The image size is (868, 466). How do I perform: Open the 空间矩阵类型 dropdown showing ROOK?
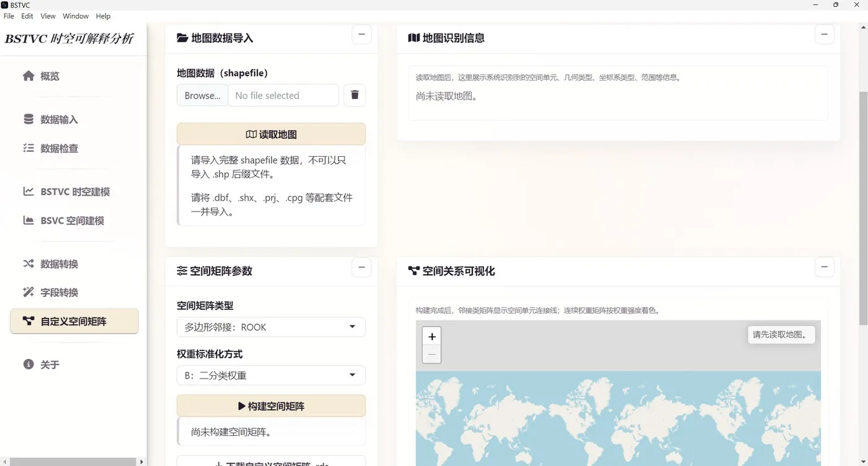point(271,327)
